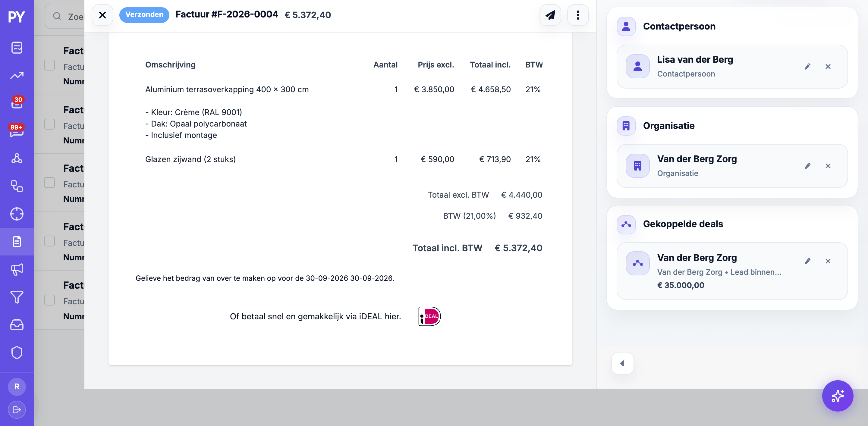
Task: Click the € 713,90 total cell
Action: tap(495, 159)
